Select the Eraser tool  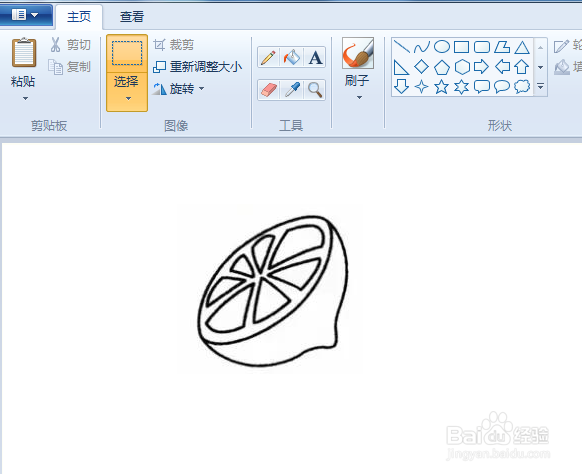pyautogui.click(x=268, y=90)
